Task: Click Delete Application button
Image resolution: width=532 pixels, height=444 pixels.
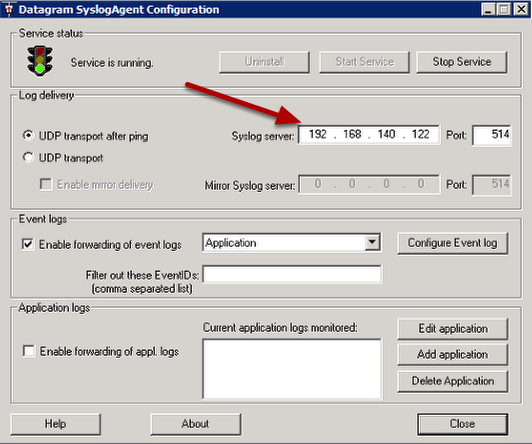Action: point(453,381)
